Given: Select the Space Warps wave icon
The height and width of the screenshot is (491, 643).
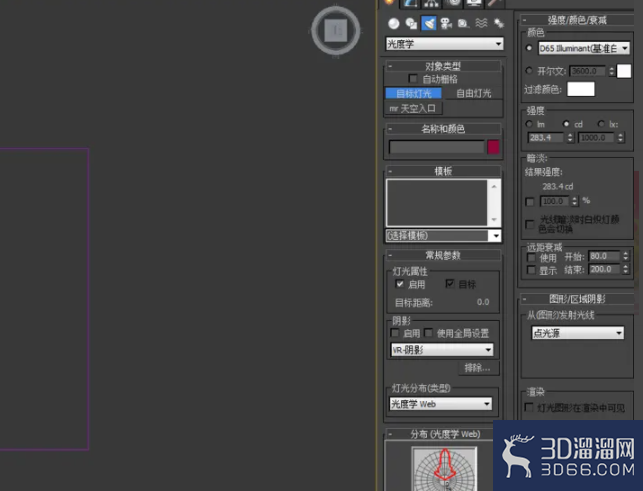Looking at the screenshot, I should pos(481,23).
